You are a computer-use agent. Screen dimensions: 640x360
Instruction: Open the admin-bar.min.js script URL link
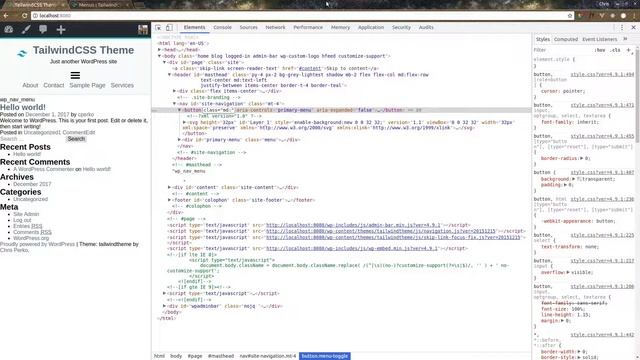353,225
